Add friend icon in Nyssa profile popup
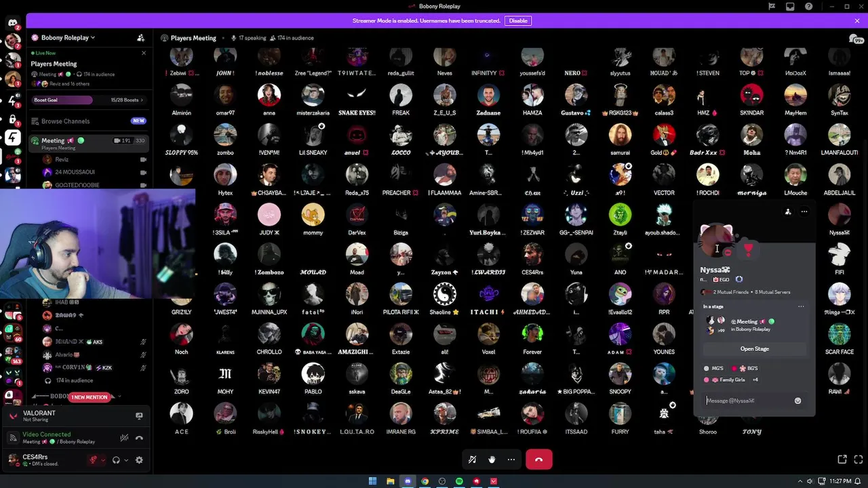 788,211
